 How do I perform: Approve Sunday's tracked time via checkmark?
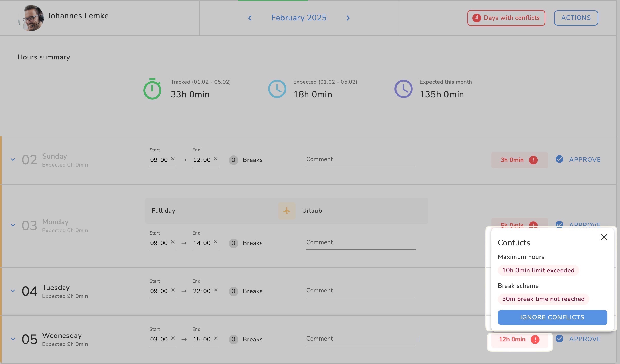click(559, 159)
